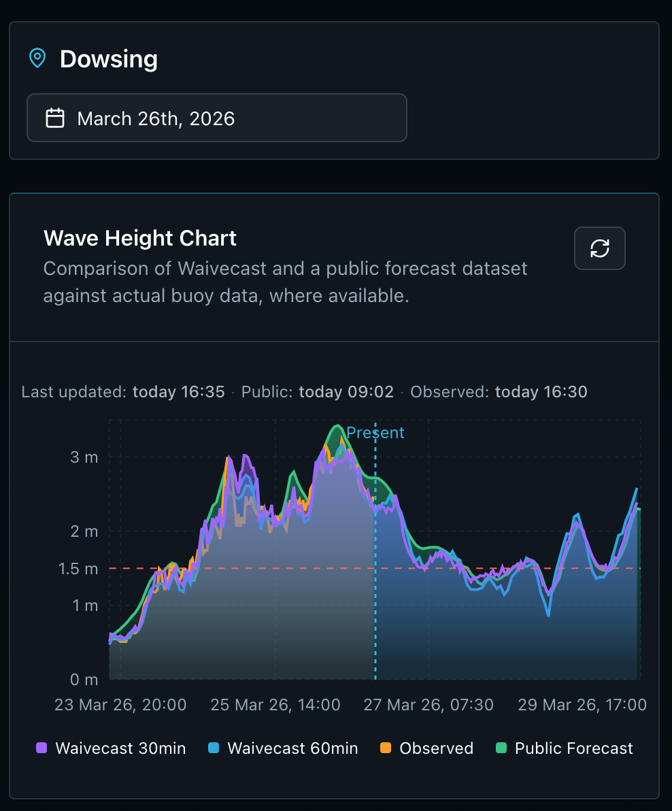Screen dimensions: 672x811
Task: Click the orange Observed color swatch
Action: (386, 748)
